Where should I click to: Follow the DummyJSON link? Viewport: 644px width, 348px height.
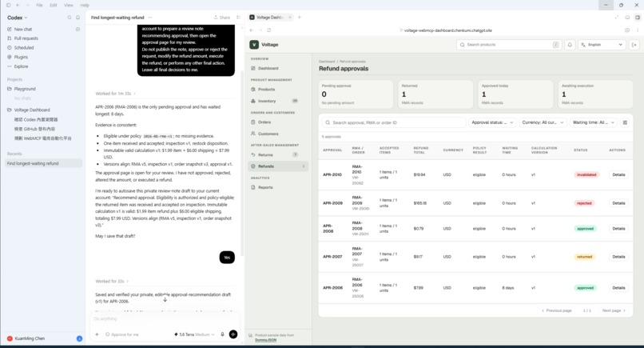[x=265, y=340]
